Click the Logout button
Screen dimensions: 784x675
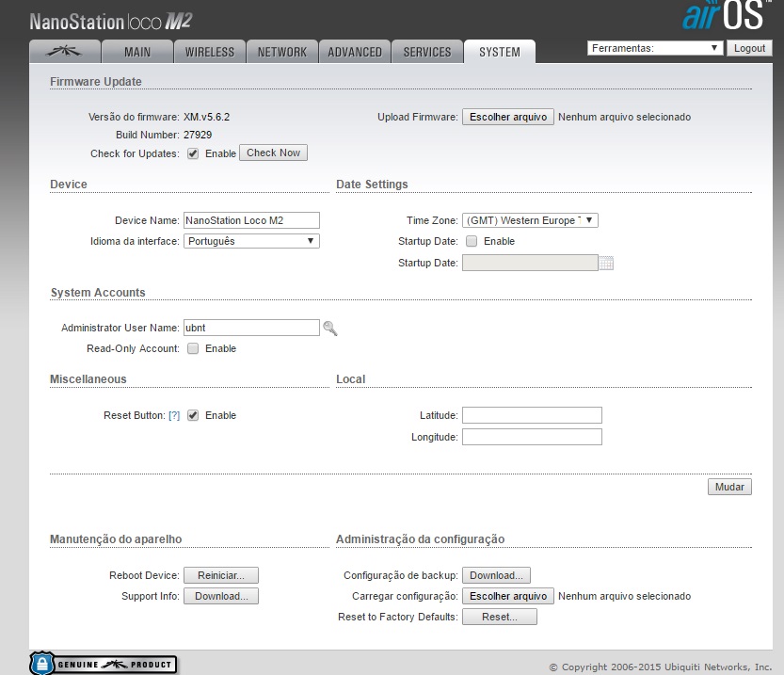point(749,48)
